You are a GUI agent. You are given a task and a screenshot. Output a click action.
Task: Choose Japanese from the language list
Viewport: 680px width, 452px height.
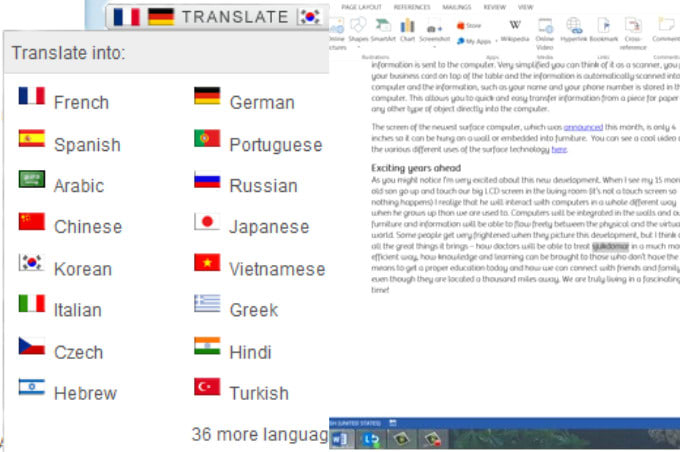268,226
